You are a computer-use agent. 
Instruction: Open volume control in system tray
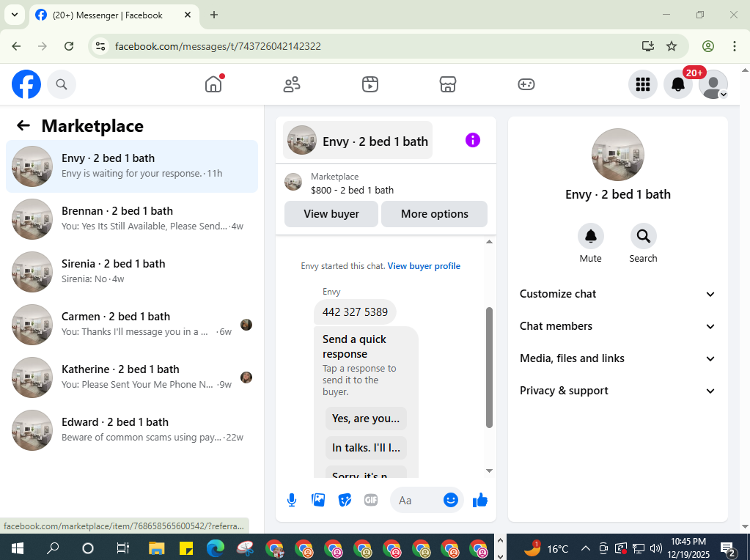tap(656, 548)
